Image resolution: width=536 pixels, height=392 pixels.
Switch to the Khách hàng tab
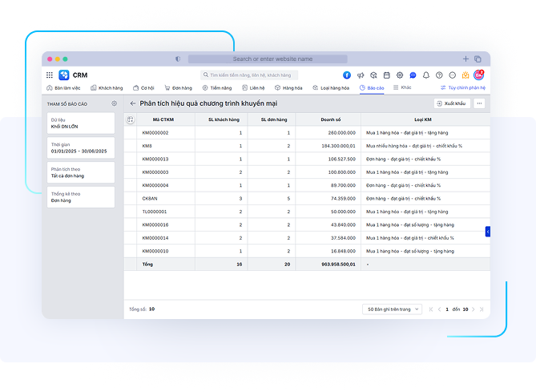pos(107,87)
